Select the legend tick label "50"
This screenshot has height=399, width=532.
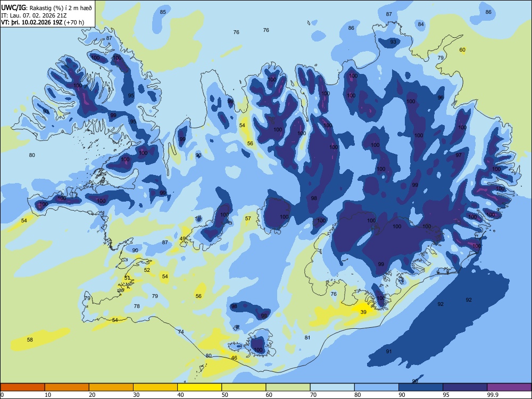pyautogui.click(x=225, y=395)
